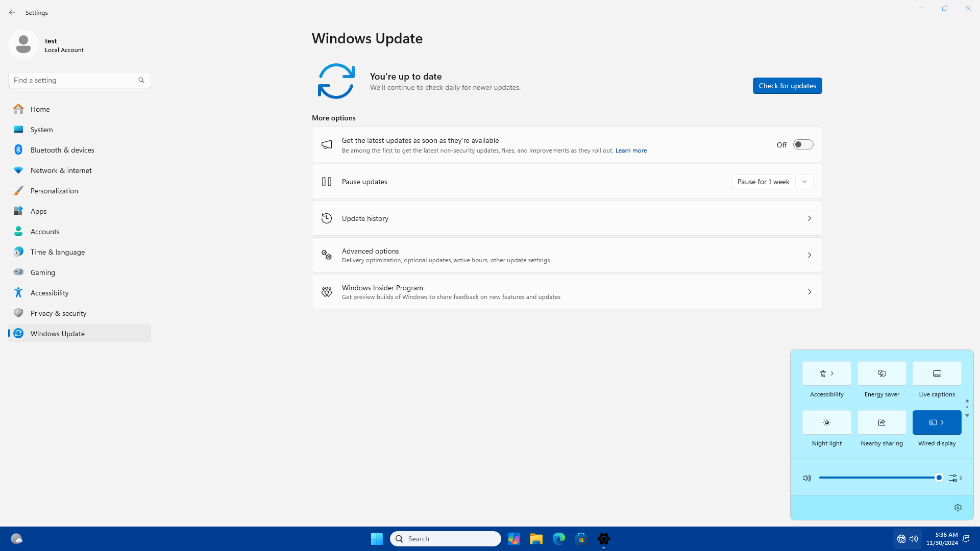Screen dimensions: 980x551
Task: Click the Windows Update refresh arrows icon
Action: (336, 81)
